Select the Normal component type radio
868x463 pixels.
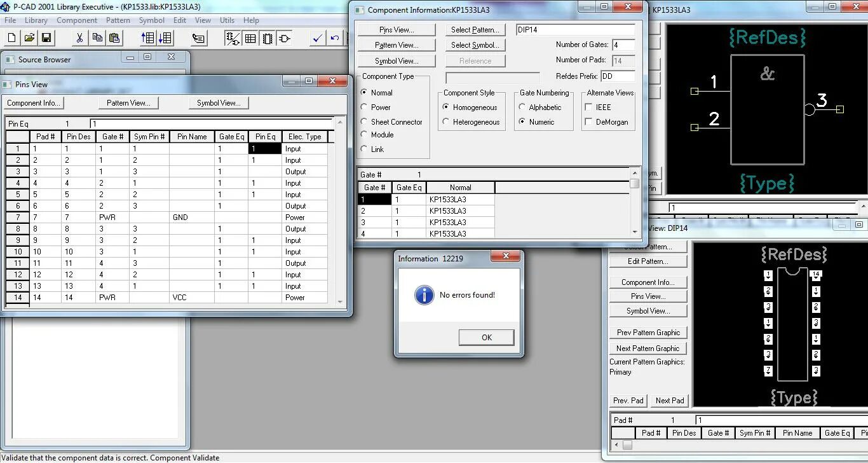(364, 92)
